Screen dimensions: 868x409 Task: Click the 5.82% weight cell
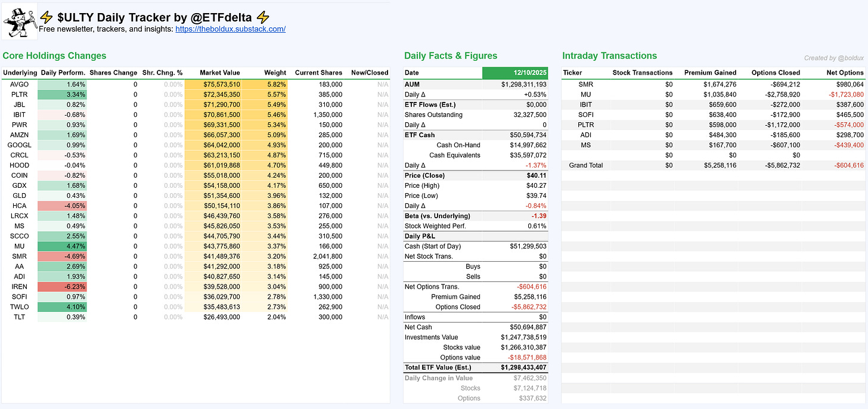tap(266, 85)
